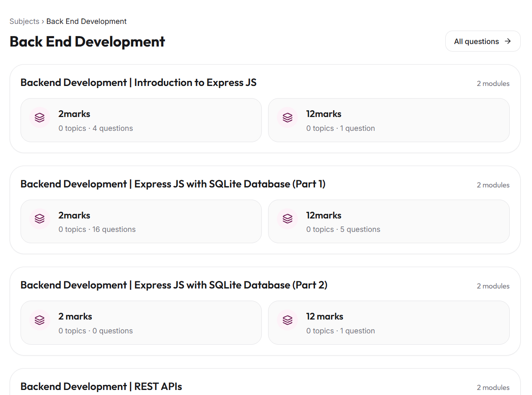Click the stack icon of SQLite Part 2 2 marks
The image size is (532, 395).
coord(40,320)
